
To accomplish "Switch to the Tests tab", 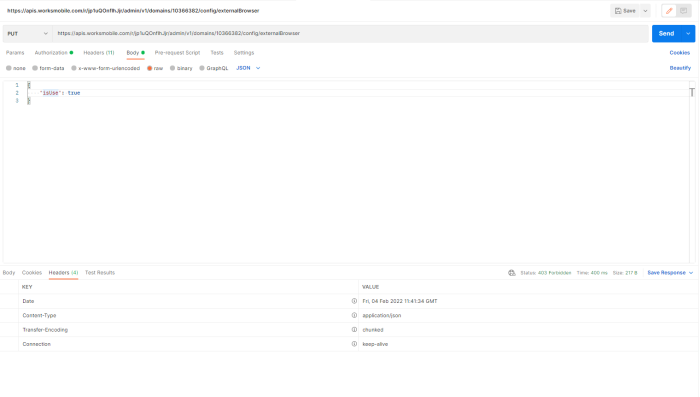I will 217,53.
